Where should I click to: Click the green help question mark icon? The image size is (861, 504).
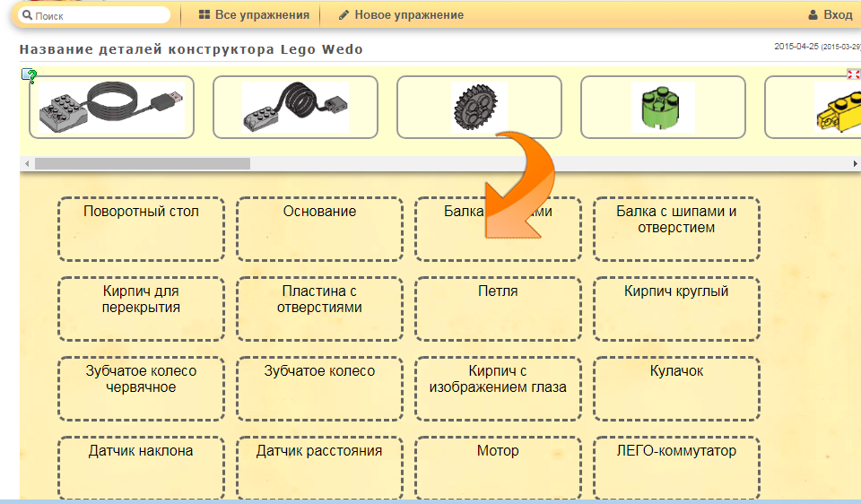pos(29,76)
